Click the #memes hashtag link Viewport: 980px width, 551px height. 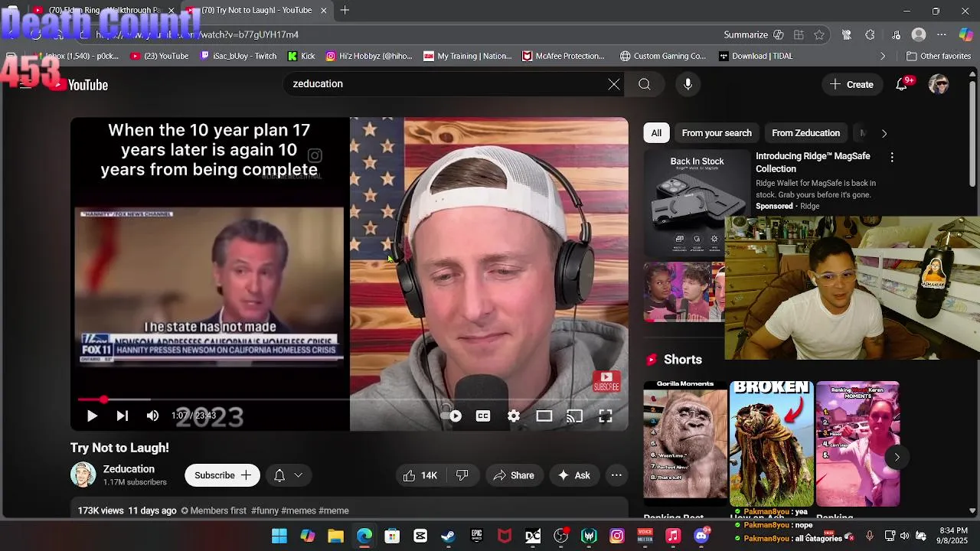pyautogui.click(x=299, y=510)
